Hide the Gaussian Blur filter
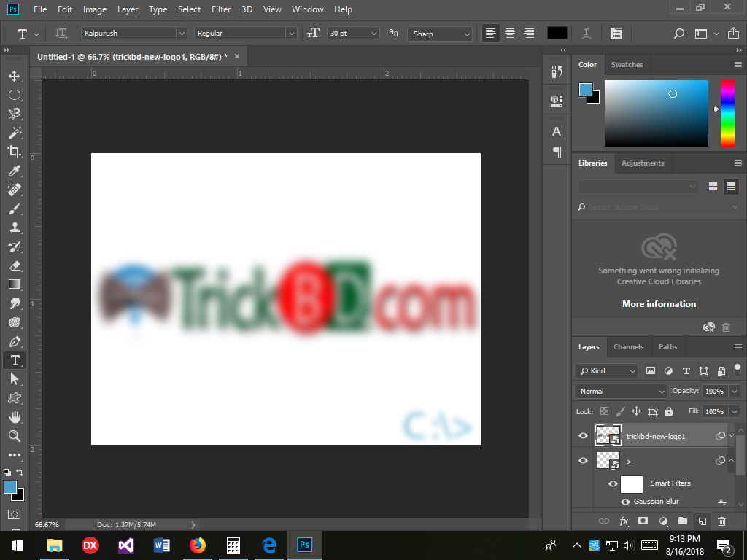The image size is (747, 560). (x=625, y=502)
